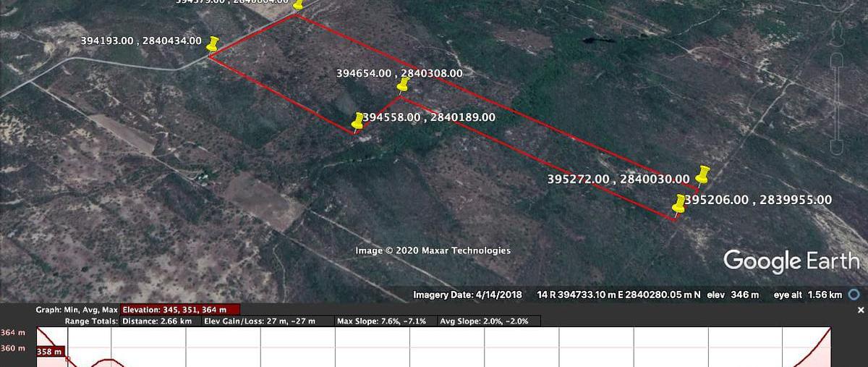Click the streaming status circle indicator
The image size is (868, 367).
click(x=854, y=295)
